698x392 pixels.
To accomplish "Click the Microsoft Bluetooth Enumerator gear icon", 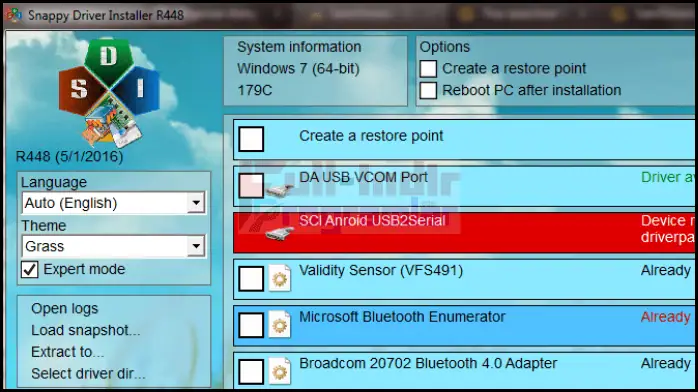I will [280, 325].
